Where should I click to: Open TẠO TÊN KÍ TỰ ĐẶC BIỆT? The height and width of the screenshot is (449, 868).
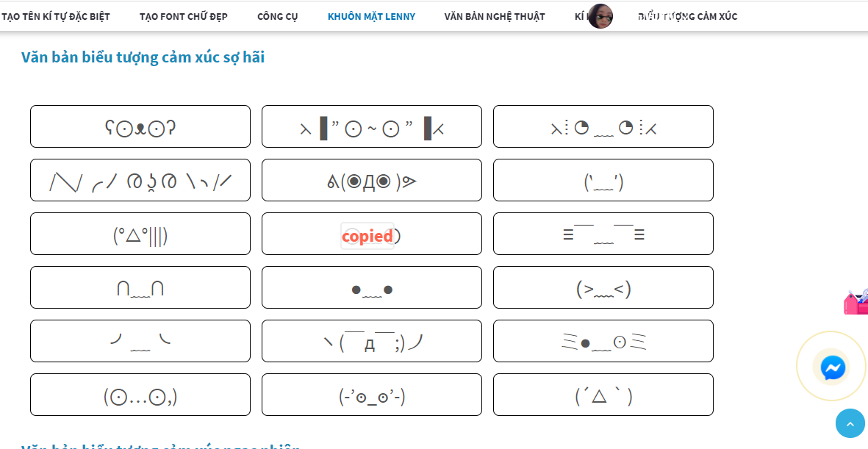pos(58,16)
